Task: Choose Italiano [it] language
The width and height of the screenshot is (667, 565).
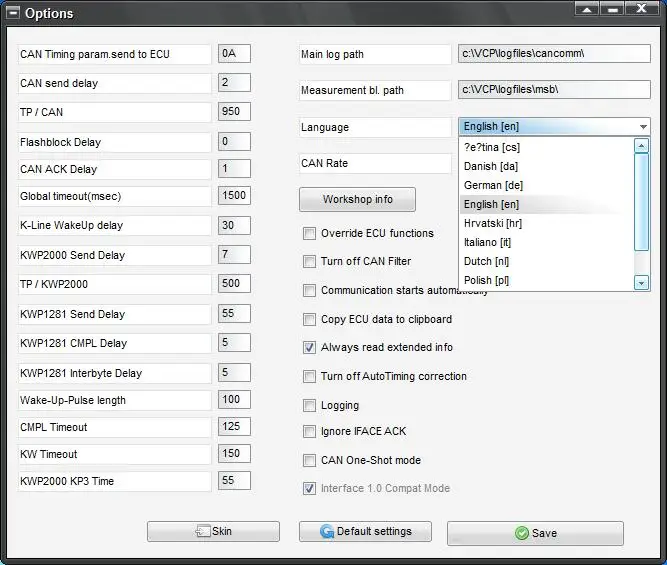Action: coord(546,243)
